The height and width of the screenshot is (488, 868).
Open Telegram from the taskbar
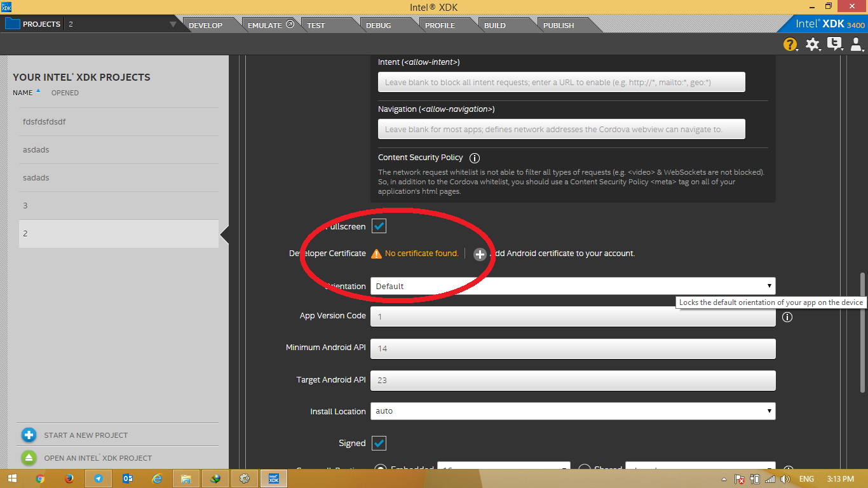98,478
